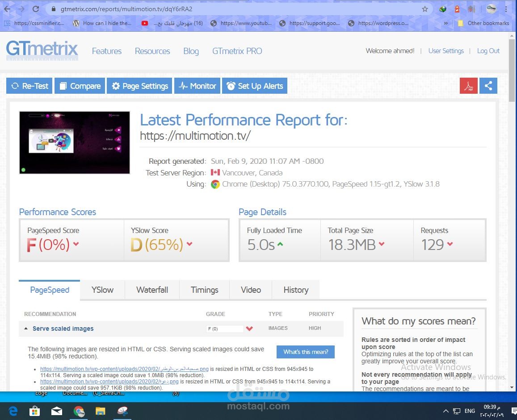Image resolution: width=517 pixels, height=420 pixels.
Task: Click the Re-Test button
Action: (29, 86)
